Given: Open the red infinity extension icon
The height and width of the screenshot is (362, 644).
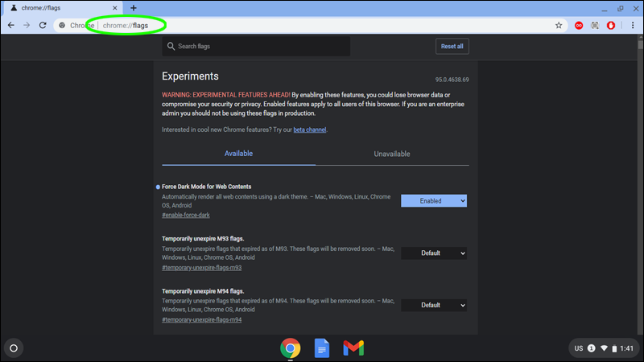Looking at the screenshot, I should pos(579,26).
